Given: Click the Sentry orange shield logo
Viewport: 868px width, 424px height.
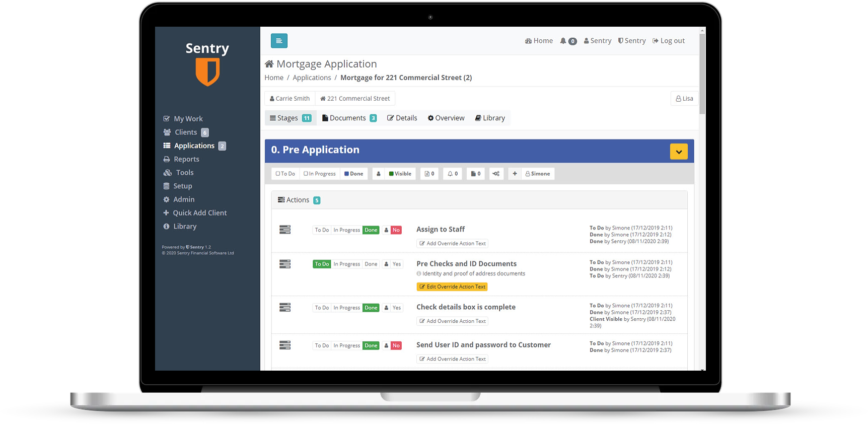Looking at the screenshot, I should [207, 72].
